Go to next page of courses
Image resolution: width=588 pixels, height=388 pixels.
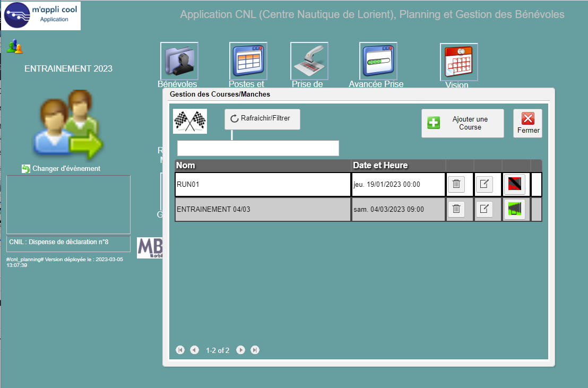pyautogui.click(x=240, y=350)
